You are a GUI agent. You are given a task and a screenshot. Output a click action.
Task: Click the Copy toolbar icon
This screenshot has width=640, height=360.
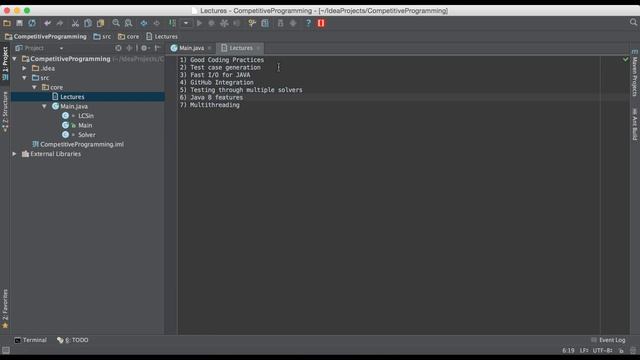pyautogui.click(x=88, y=23)
